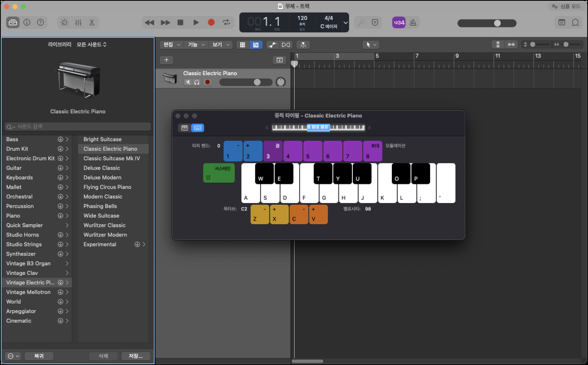This screenshot has width=588, height=365.
Task: Open the Smart Controls dial icon
Action: tap(64, 22)
